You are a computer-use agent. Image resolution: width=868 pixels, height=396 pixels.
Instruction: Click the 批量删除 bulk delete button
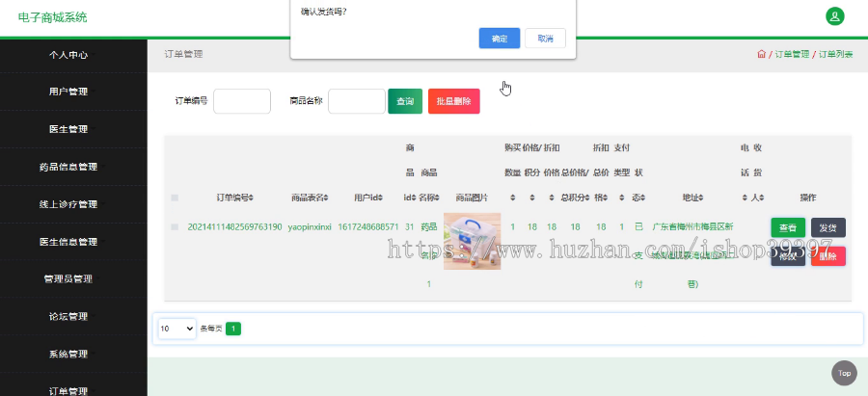(454, 101)
